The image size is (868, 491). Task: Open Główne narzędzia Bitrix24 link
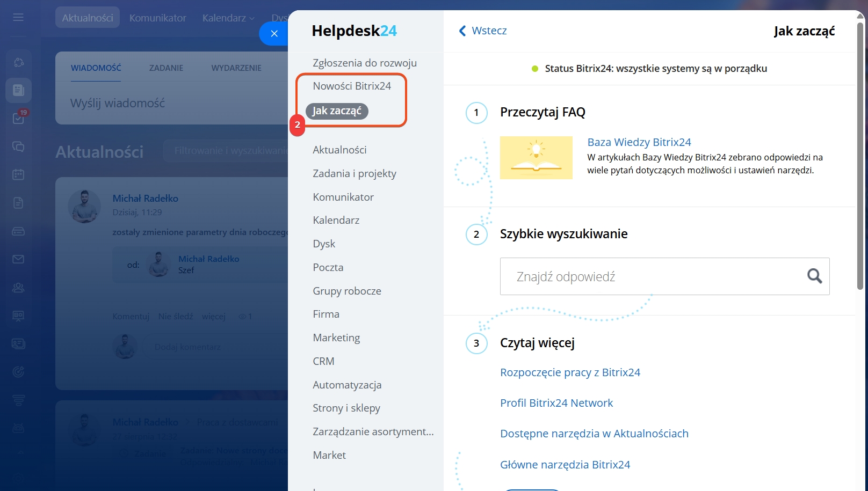565,465
